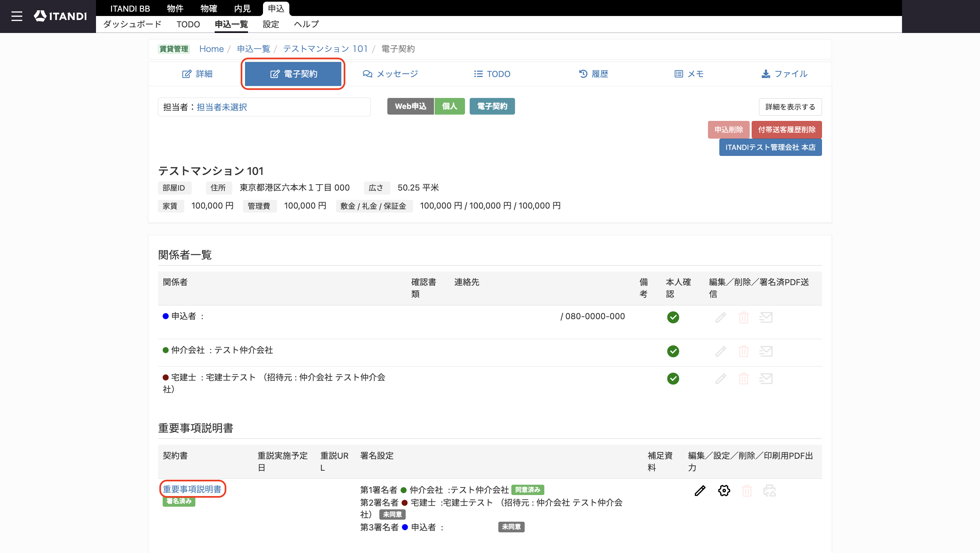Click the 個人 badge

tap(449, 106)
